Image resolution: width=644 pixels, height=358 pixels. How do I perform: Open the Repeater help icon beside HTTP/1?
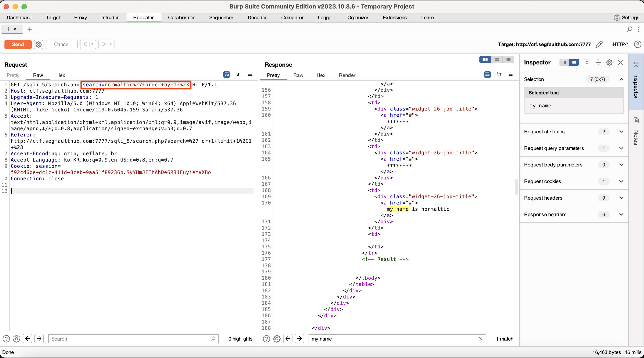click(x=638, y=44)
